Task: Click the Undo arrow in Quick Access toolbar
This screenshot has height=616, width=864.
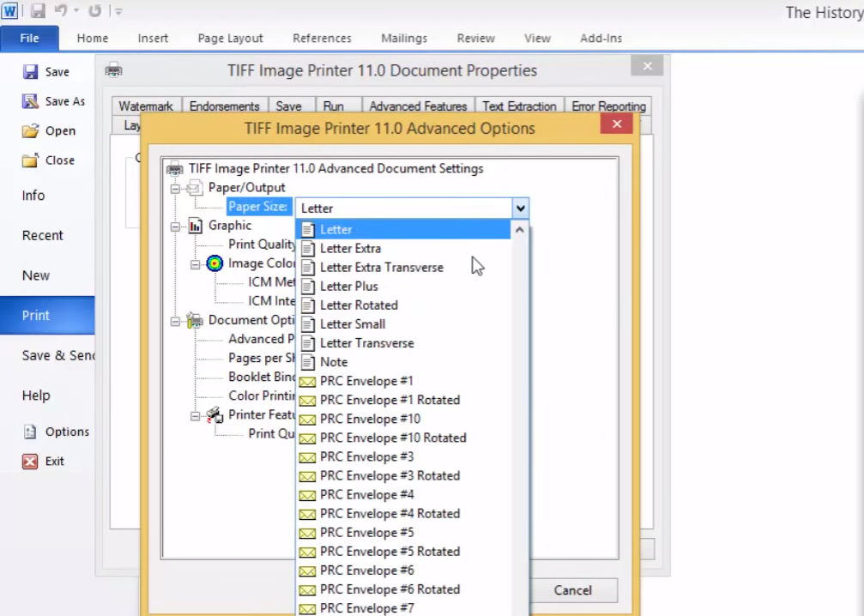Action: (x=61, y=11)
